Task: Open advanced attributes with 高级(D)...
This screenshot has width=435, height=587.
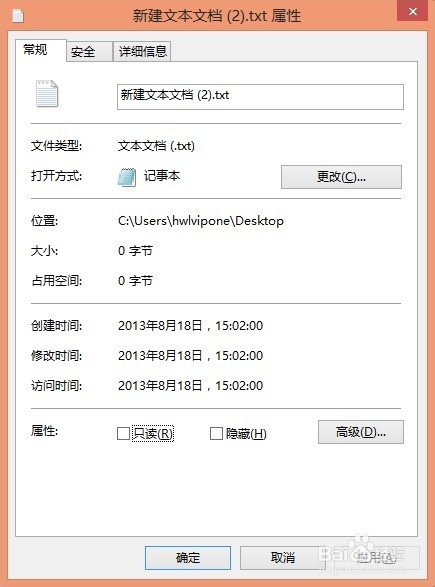Action: [x=361, y=432]
